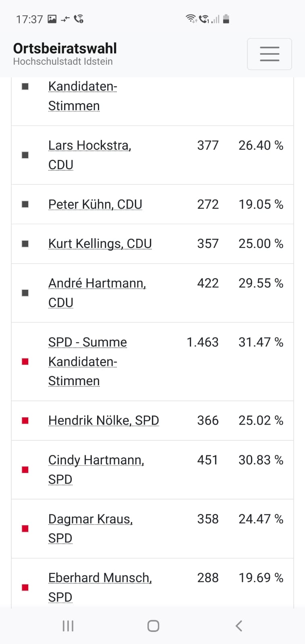Tap the 451 votes value for Cindy Hartmann

[207, 460]
